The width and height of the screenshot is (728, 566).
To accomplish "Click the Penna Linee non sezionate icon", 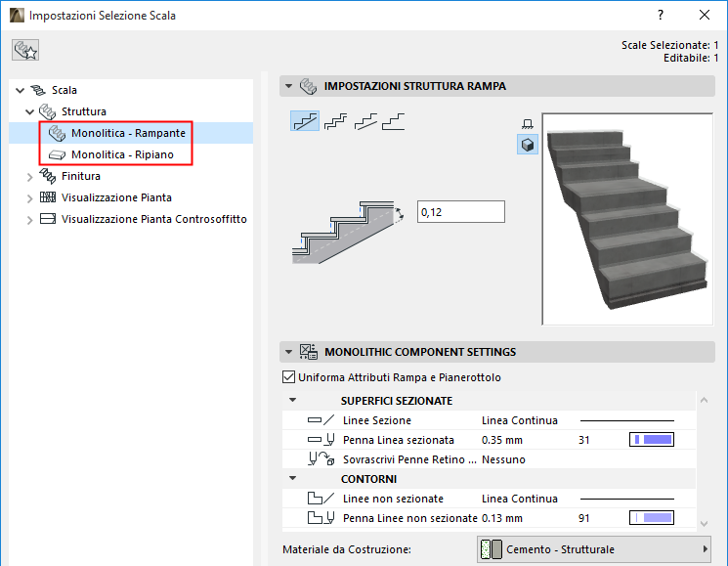I will (x=321, y=518).
